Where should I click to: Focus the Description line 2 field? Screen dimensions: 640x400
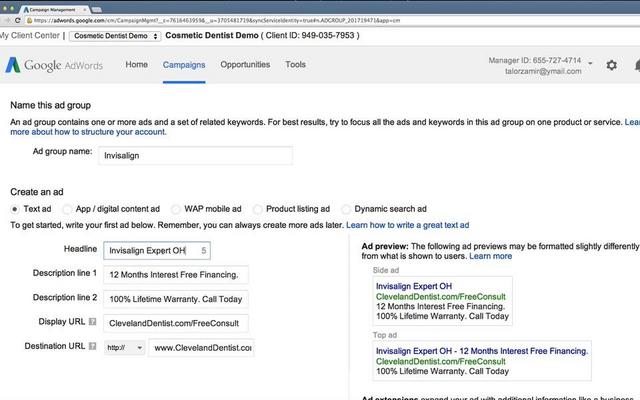176,299
